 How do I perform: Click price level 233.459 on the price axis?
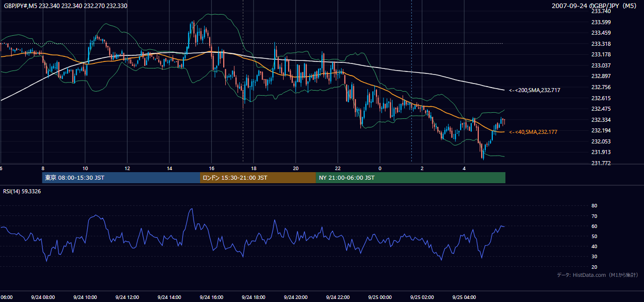click(601, 33)
